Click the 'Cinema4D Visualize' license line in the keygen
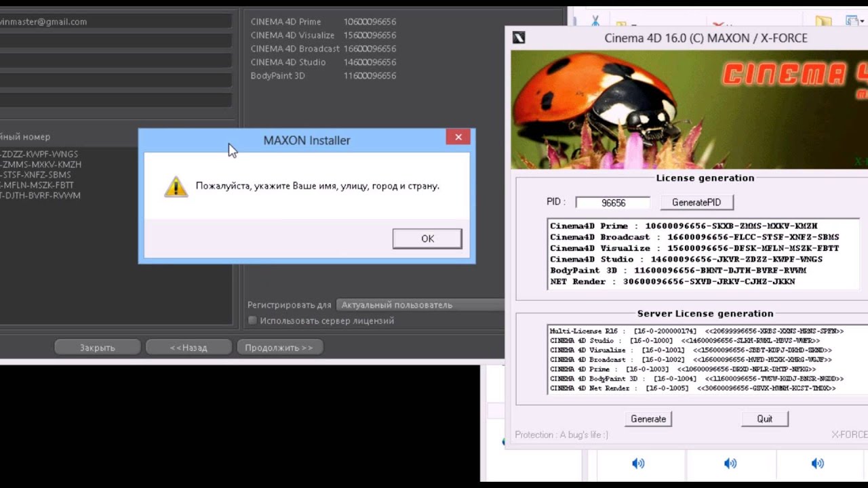 pos(694,248)
